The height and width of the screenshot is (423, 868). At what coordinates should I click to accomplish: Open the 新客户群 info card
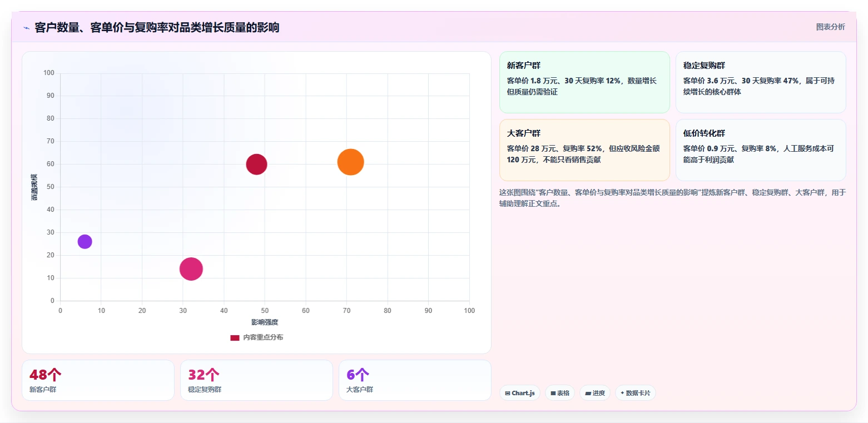pos(584,82)
